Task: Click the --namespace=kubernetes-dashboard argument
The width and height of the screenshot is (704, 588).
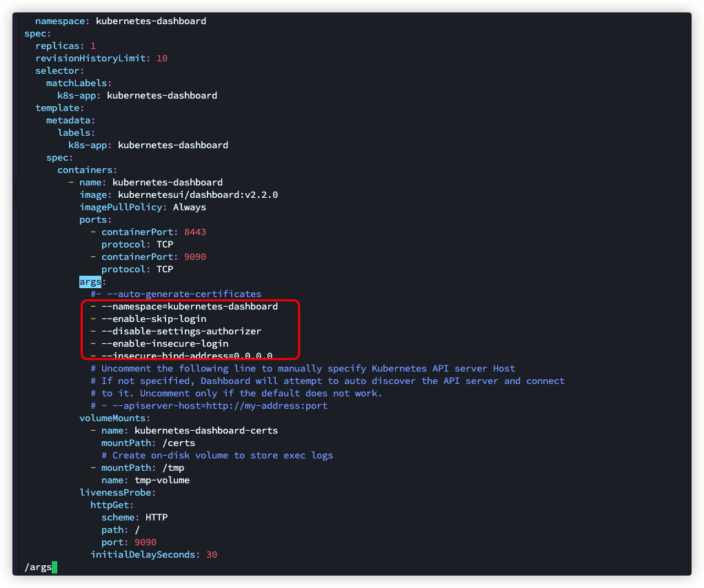Action: point(184,307)
